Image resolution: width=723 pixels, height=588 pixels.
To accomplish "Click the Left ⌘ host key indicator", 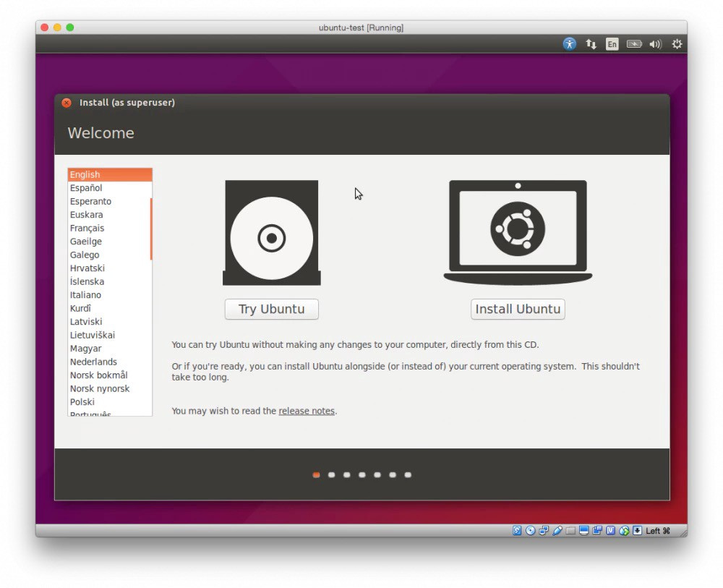I will pos(658,531).
